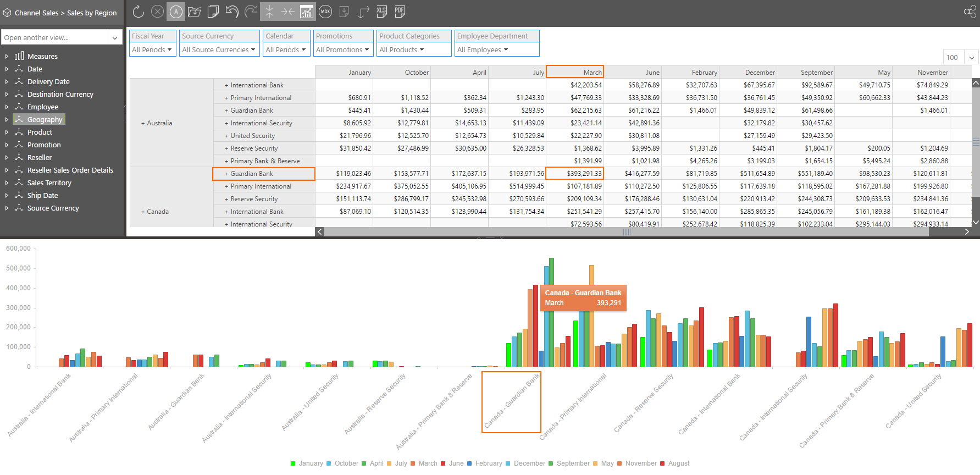Screen dimensions: 980x475
Task: Toggle December series in chart legend
Action: (525, 463)
